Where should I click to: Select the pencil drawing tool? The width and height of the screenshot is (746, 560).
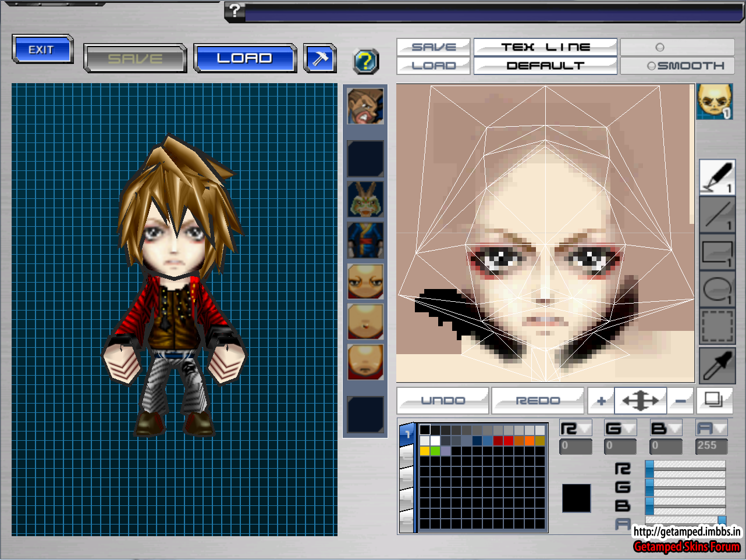(717, 177)
